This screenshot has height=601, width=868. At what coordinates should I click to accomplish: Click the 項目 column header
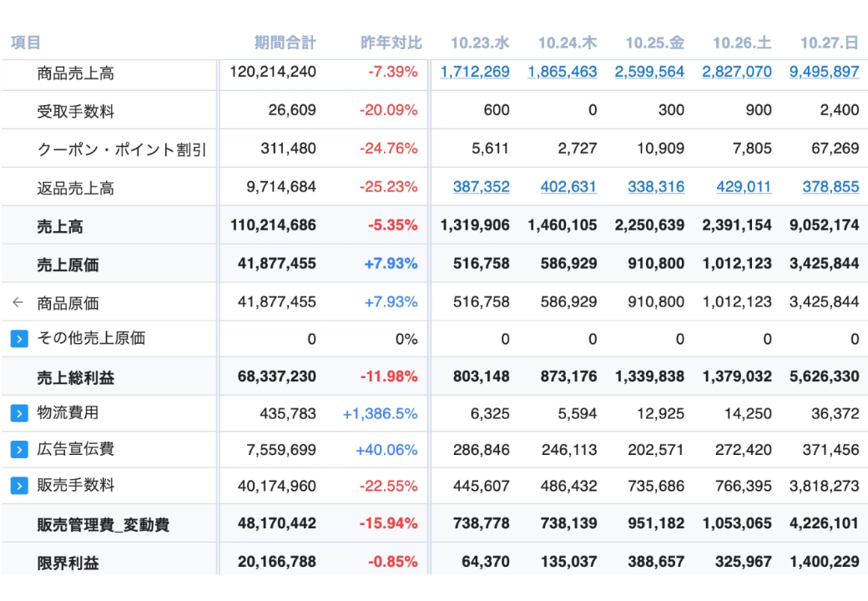[x=26, y=43]
